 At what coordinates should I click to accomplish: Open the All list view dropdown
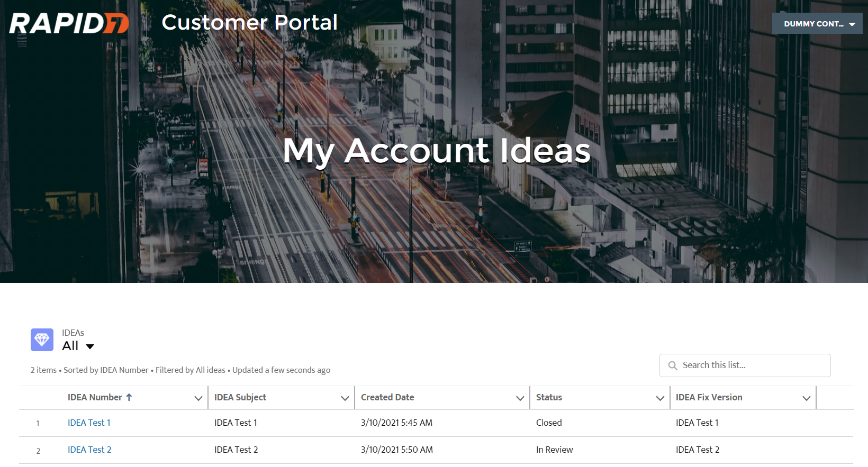click(89, 346)
